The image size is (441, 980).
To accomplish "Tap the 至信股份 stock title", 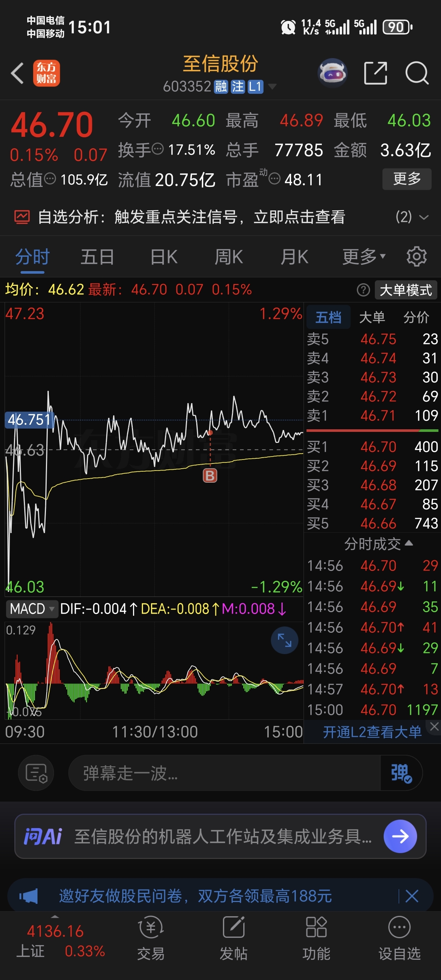I will pos(220,64).
